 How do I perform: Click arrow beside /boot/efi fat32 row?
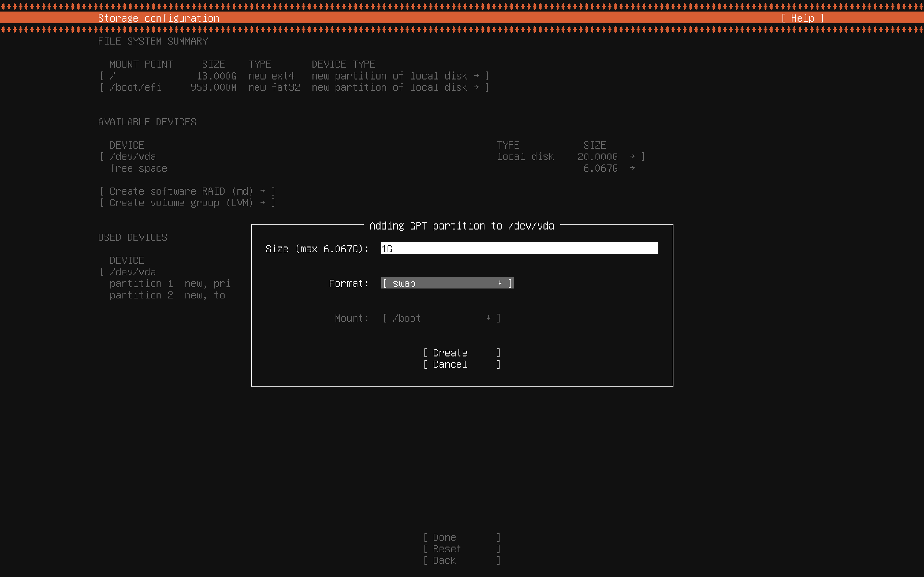point(476,88)
